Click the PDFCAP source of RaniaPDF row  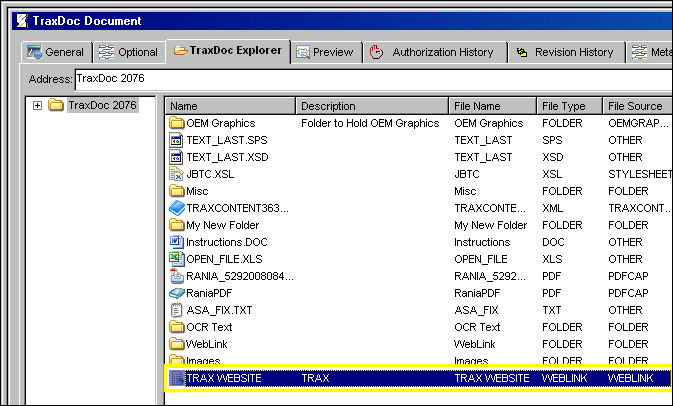(x=628, y=293)
